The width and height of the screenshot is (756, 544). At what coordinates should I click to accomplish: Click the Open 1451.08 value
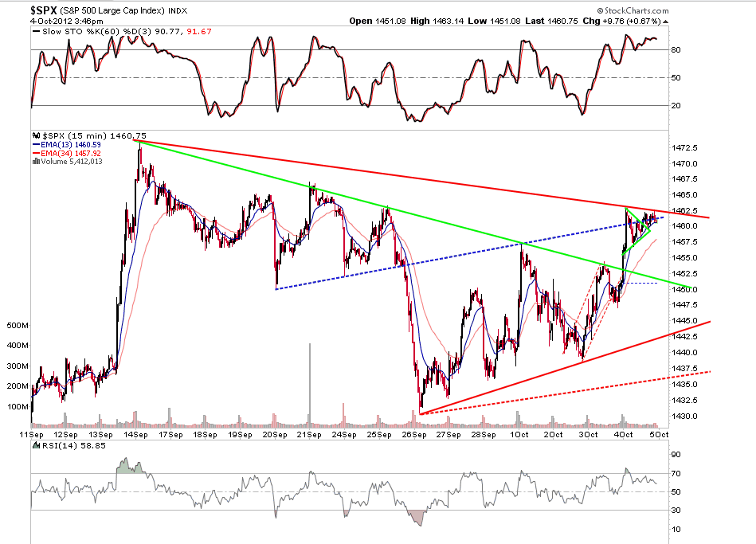tap(379, 22)
